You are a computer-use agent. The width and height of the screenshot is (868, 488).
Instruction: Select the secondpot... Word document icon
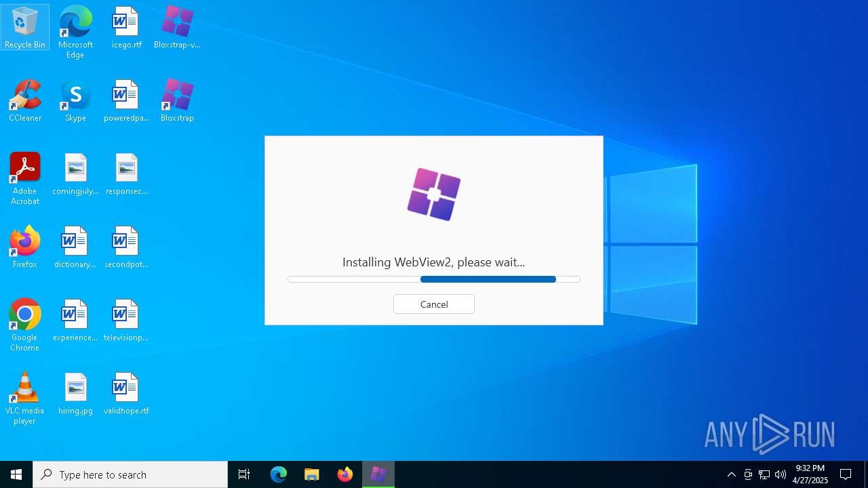pyautogui.click(x=127, y=247)
